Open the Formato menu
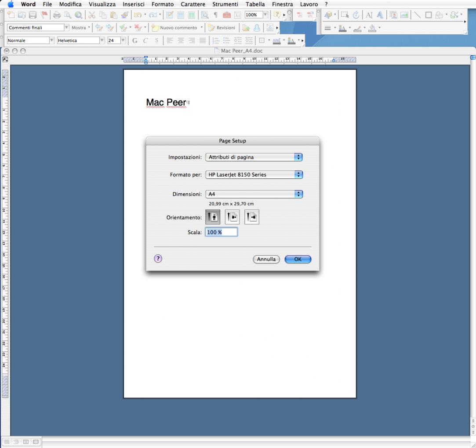Image resolution: width=476 pixels, height=448 pixels. point(163,4)
